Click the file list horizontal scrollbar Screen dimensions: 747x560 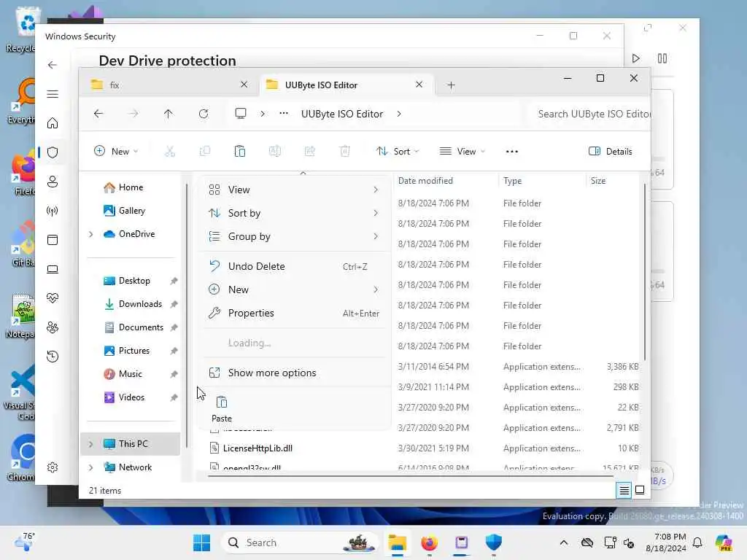coord(410,475)
